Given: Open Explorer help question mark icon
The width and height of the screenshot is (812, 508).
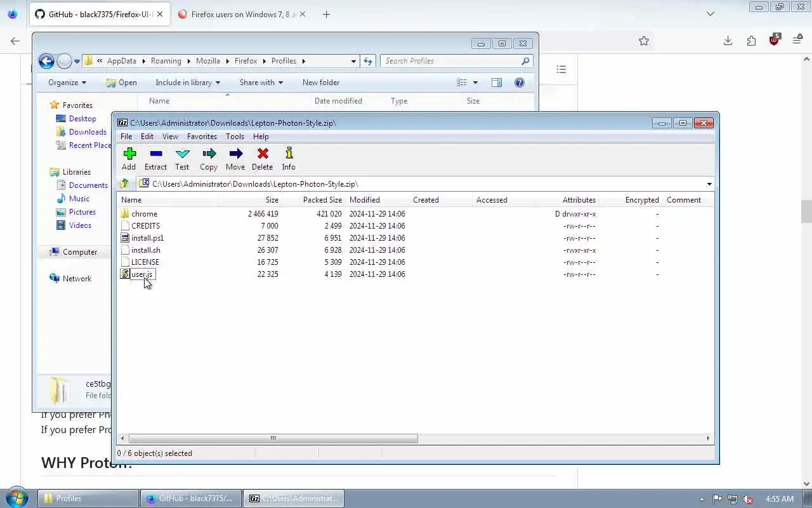Looking at the screenshot, I should [520, 83].
